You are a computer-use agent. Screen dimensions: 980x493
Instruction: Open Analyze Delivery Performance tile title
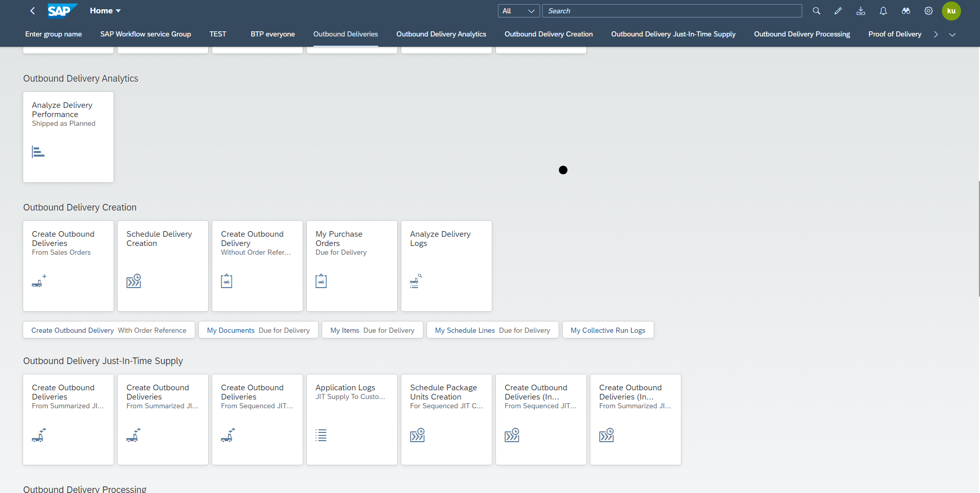pyautogui.click(x=62, y=110)
